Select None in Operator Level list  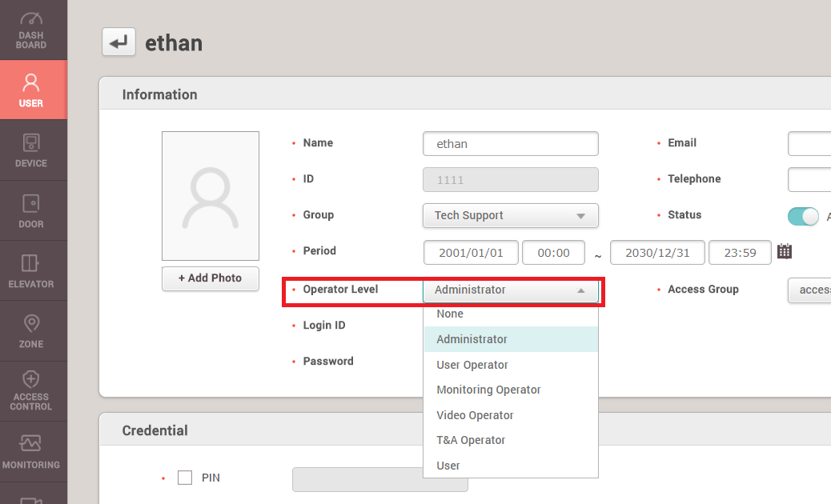pyautogui.click(x=510, y=314)
